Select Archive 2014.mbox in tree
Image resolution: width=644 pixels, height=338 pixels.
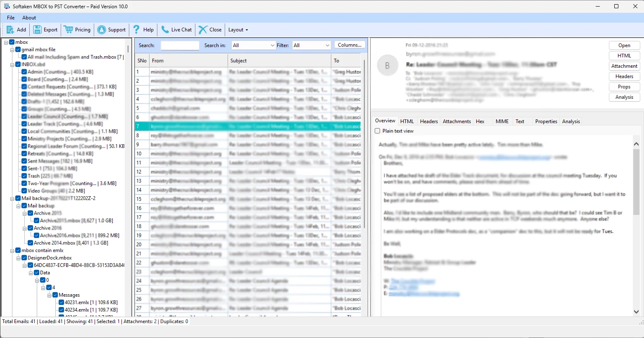click(71, 243)
